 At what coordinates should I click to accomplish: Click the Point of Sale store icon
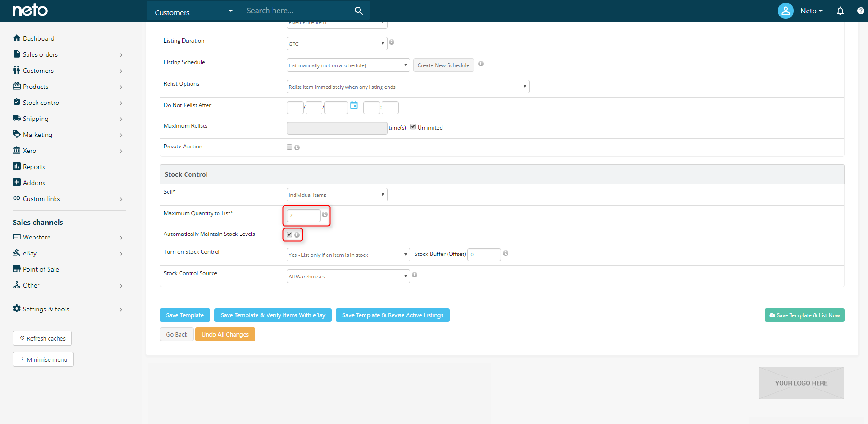point(17,269)
